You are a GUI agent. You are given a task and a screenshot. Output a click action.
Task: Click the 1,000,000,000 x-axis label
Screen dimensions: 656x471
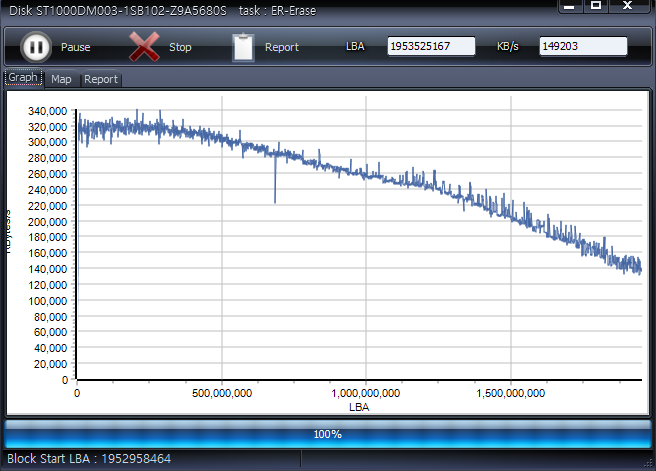pos(366,393)
